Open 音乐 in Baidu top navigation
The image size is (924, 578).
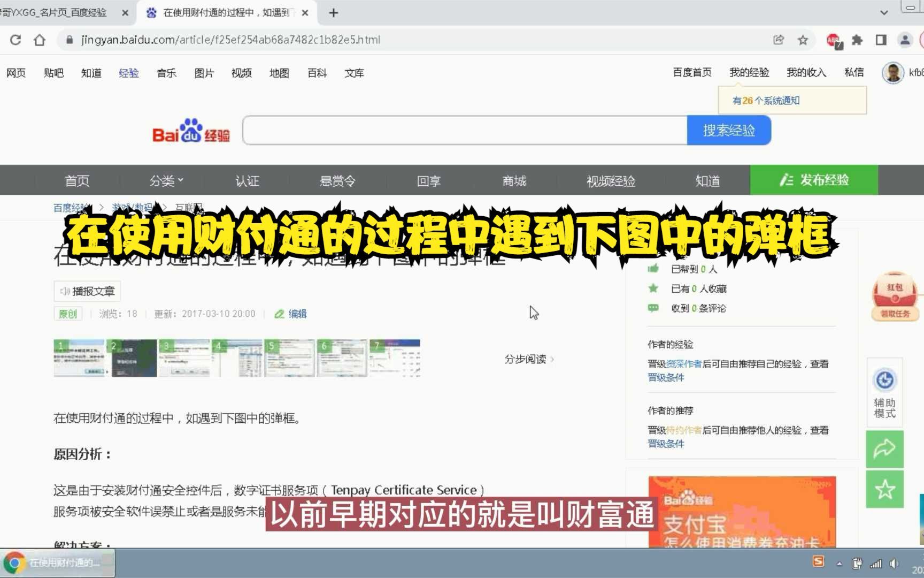(166, 73)
